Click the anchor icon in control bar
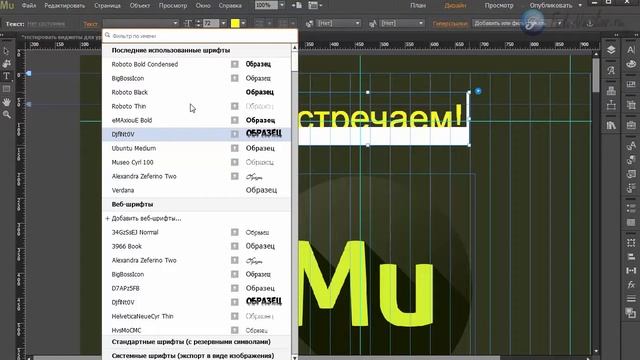640x360 pixels. coord(590,24)
